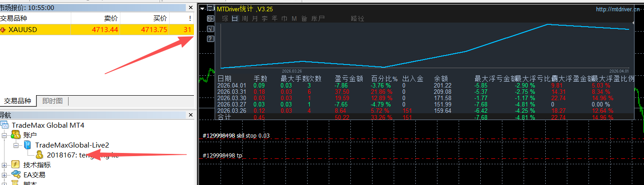This screenshot has height=185, width=644.
Task: Select the 季 quarterly period tab
Action: (265, 18)
